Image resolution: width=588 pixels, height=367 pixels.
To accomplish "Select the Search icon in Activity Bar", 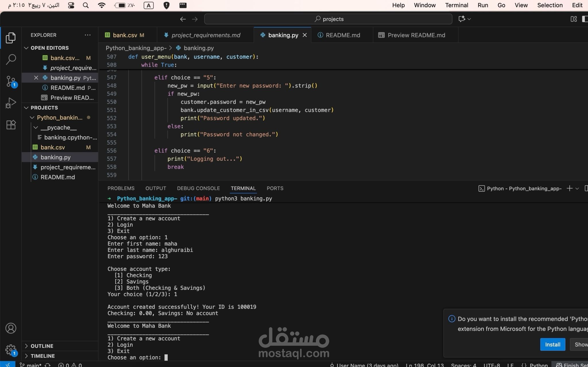I will point(11,59).
